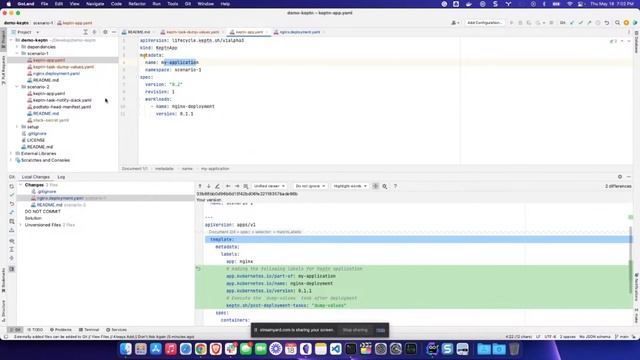The height and width of the screenshot is (360, 640).
Task: Click the Project panel options gear icon
Action: pos(105,32)
